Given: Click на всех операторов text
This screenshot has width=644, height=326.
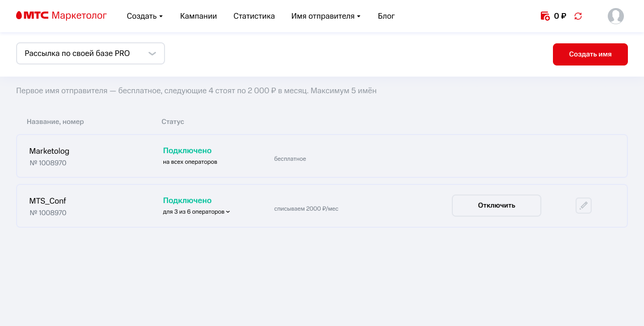Looking at the screenshot, I should click(x=190, y=162).
